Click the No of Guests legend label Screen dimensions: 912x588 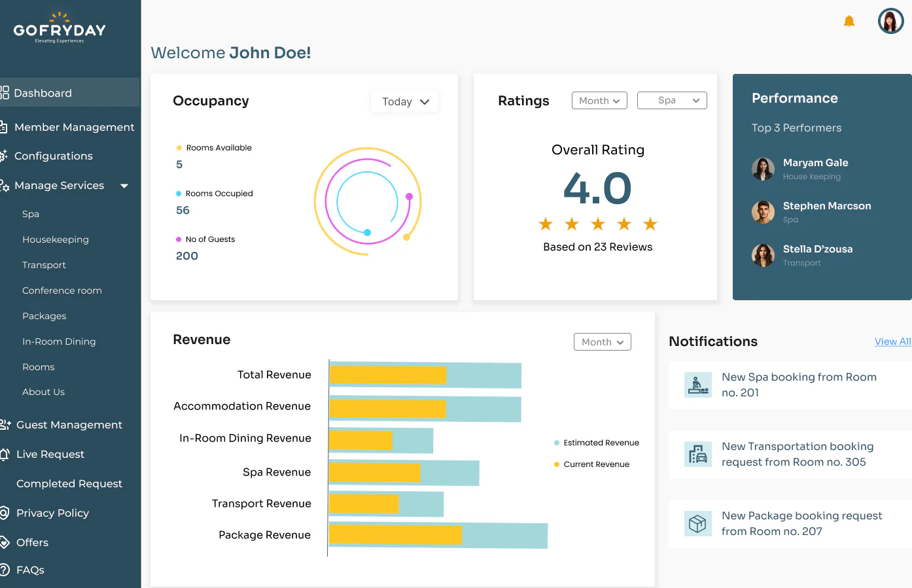210,239
